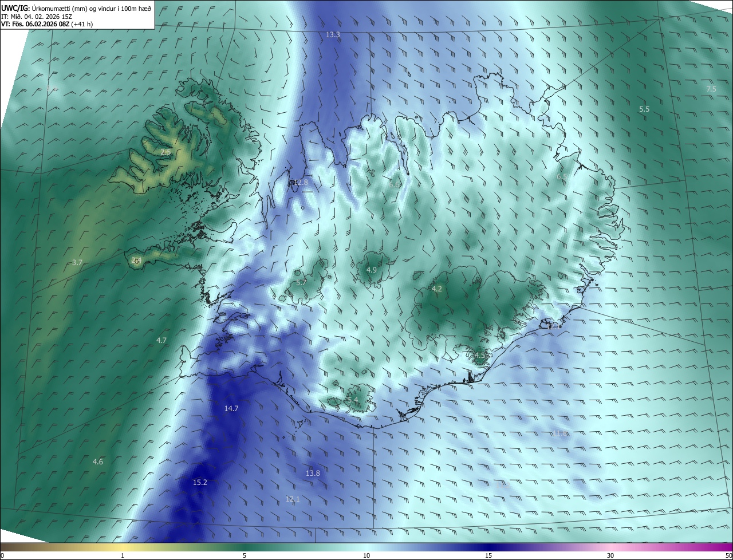The width and height of the screenshot is (733, 560).
Task: Click the 5.7 value label on the map
Action: click(x=301, y=282)
